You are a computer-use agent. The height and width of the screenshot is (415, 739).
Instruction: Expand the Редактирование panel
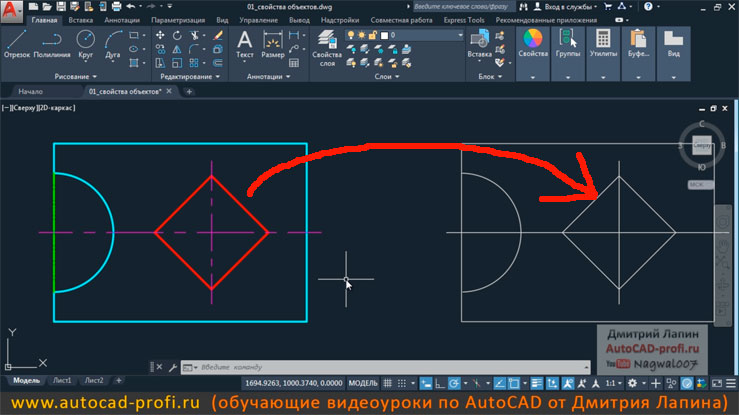pos(190,76)
